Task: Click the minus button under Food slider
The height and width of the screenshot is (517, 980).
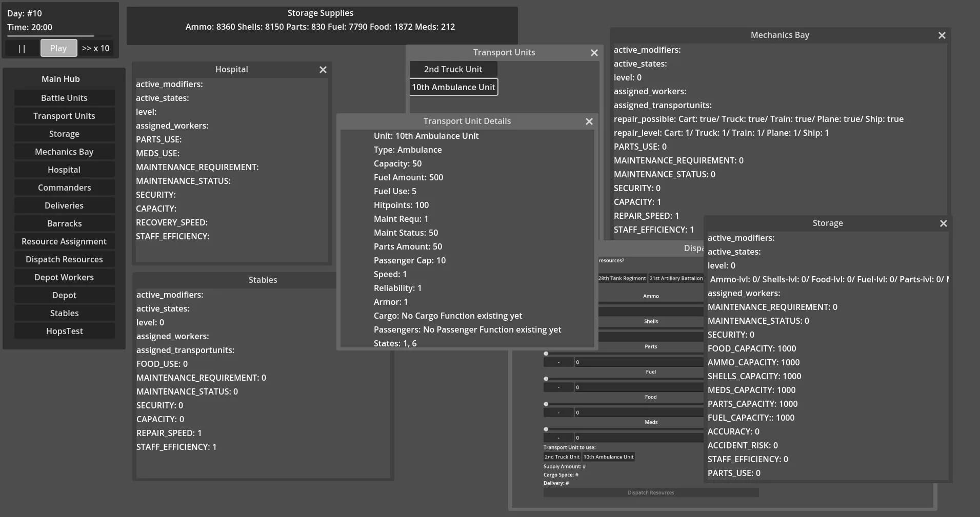Action: [x=558, y=412]
